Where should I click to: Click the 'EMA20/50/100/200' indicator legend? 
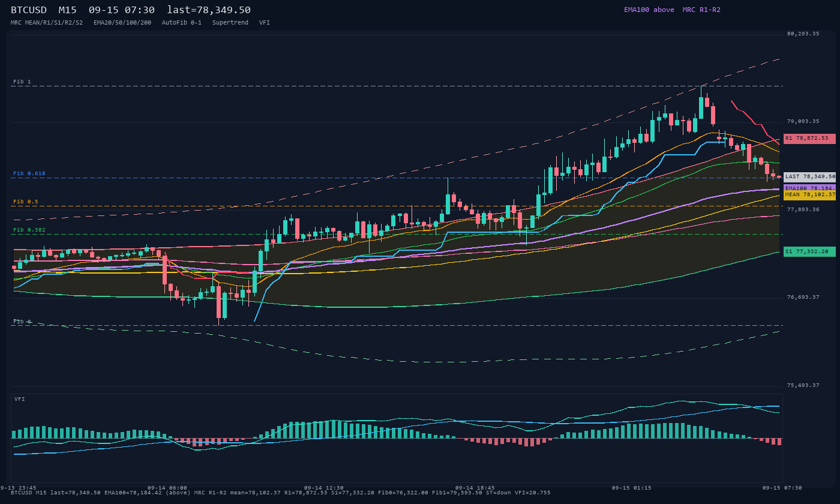[x=122, y=23]
